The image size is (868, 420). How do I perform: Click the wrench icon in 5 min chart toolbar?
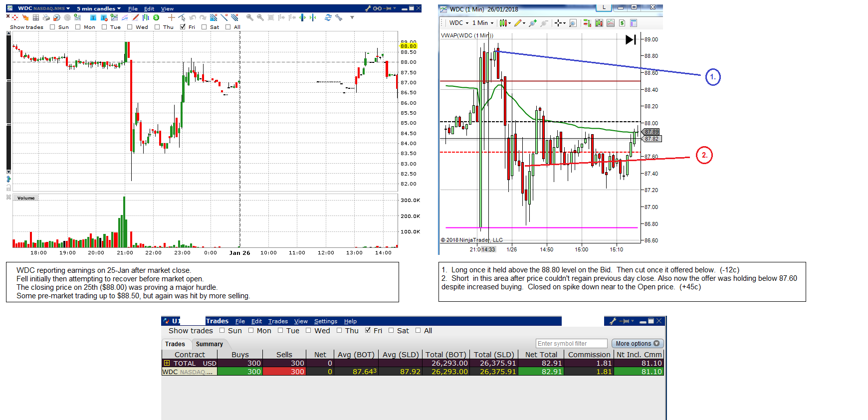click(339, 17)
